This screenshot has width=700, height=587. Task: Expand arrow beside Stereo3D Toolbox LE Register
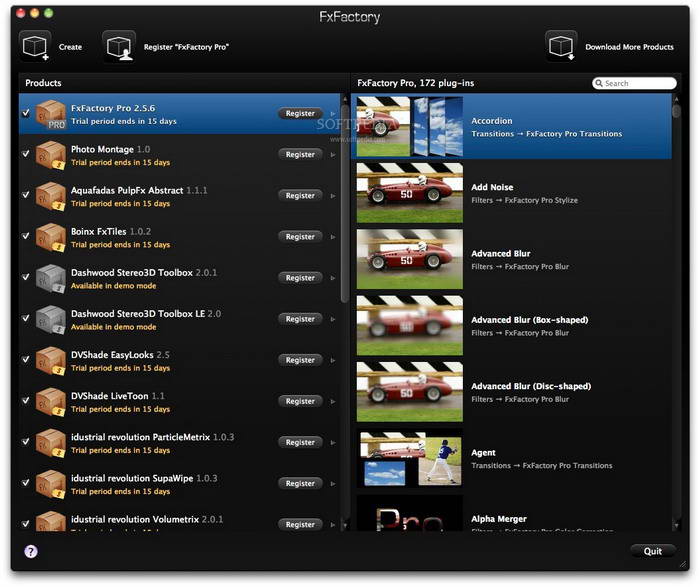coord(333,319)
